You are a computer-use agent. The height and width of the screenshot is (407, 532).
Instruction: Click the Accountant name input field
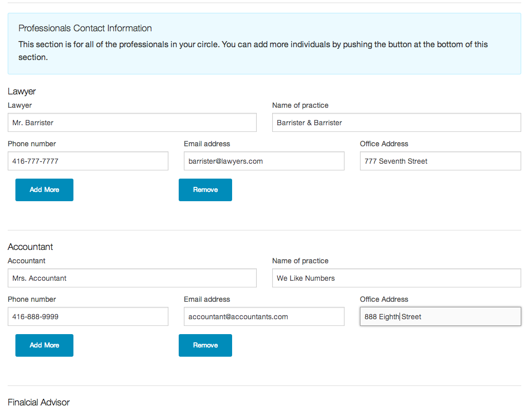131,278
